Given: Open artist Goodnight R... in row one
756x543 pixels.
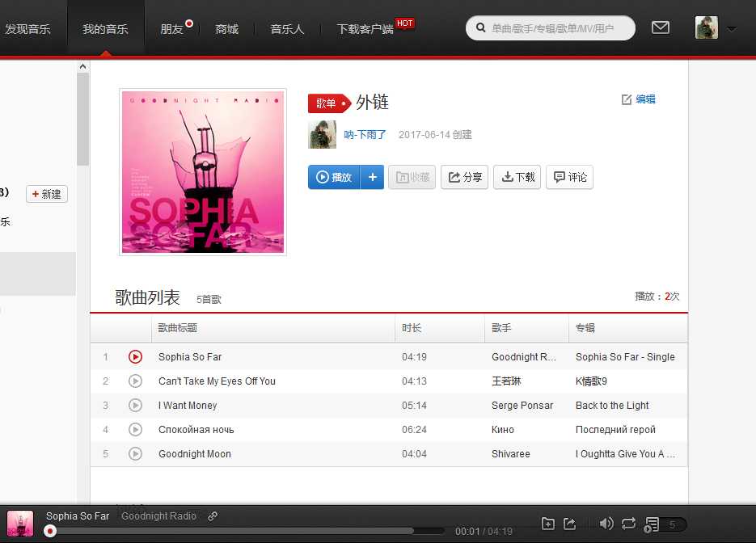Looking at the screenshot, I should tap(524, 356).
